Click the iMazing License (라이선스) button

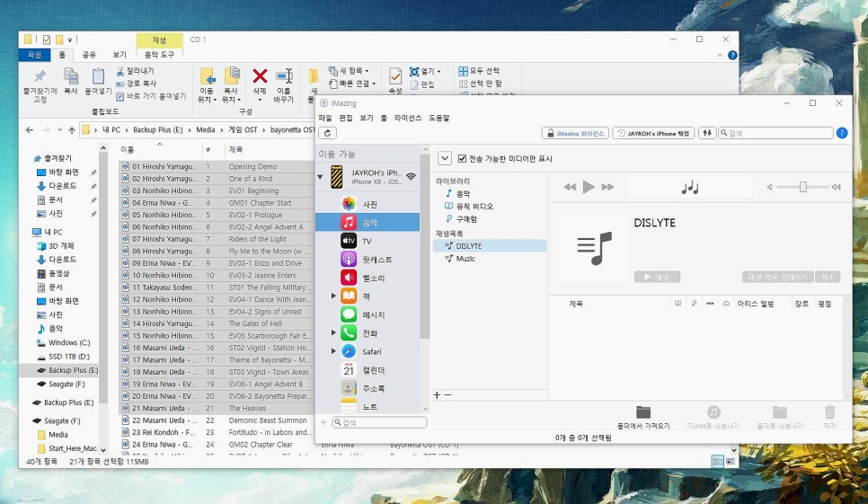[576, 133]
